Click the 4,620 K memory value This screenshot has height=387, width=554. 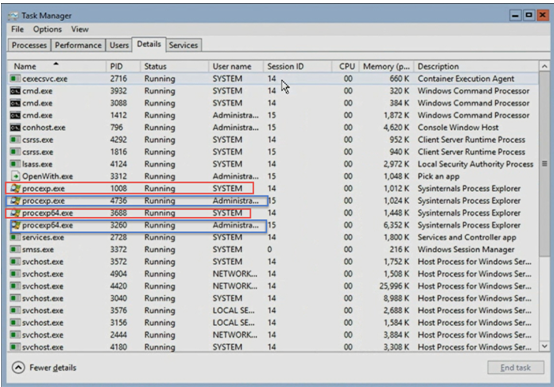pos(396,127)
